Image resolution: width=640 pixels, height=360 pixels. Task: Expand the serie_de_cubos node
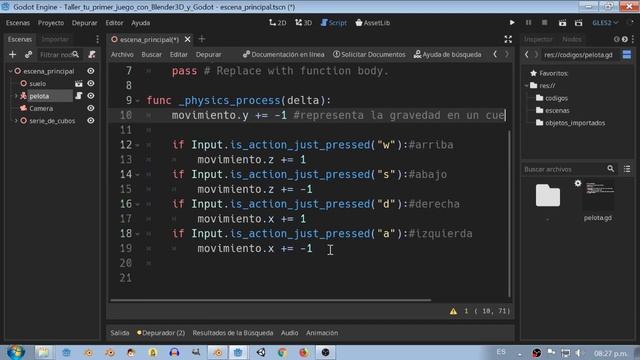16,121
